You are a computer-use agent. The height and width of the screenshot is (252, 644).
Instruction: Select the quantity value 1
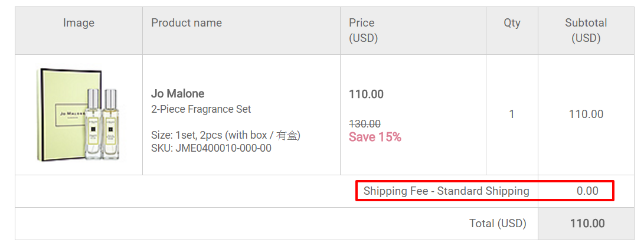pos(512,114)
